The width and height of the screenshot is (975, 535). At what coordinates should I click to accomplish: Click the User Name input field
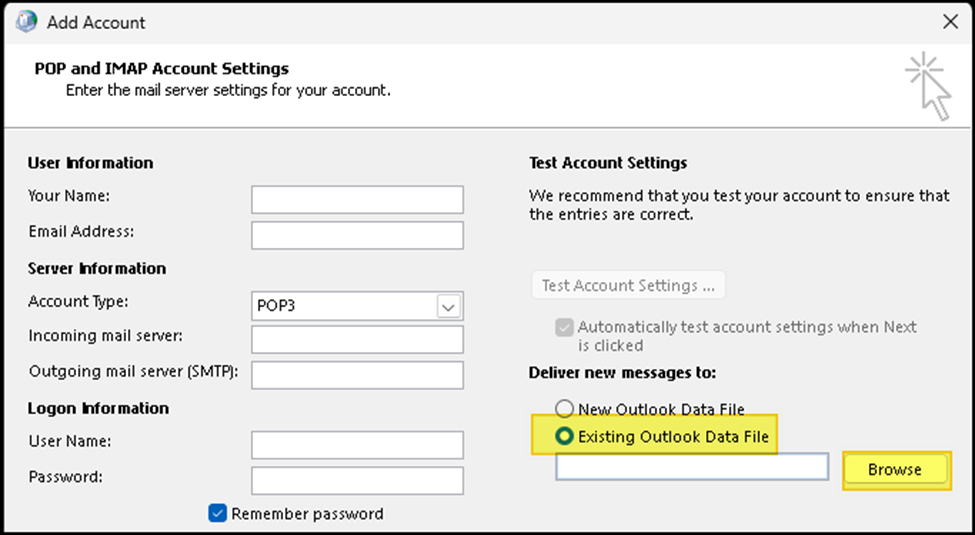[x=358, y=445]
